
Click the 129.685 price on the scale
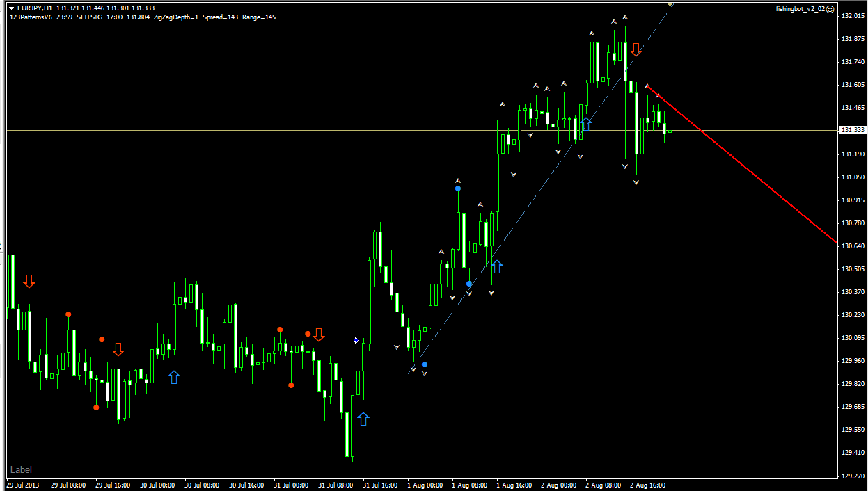[x=853, y=407]
